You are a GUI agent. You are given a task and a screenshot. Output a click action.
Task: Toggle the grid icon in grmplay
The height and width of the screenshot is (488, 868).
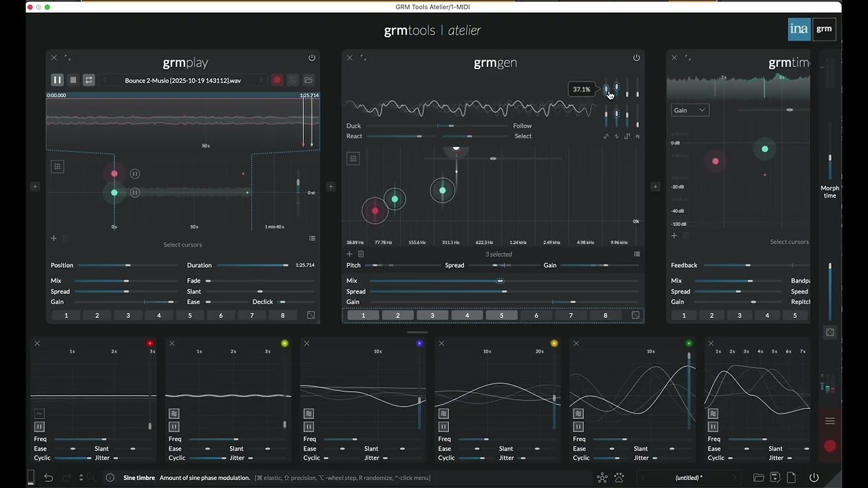[x=58, y=166]
